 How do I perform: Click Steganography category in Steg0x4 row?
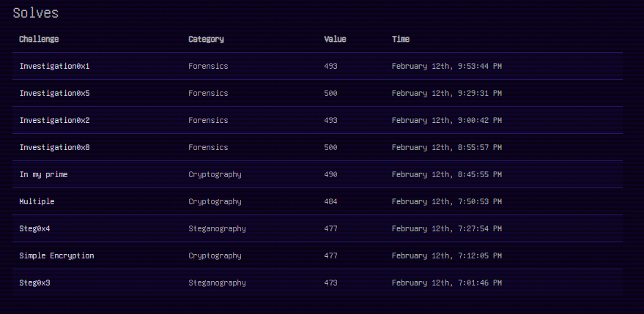217,229
